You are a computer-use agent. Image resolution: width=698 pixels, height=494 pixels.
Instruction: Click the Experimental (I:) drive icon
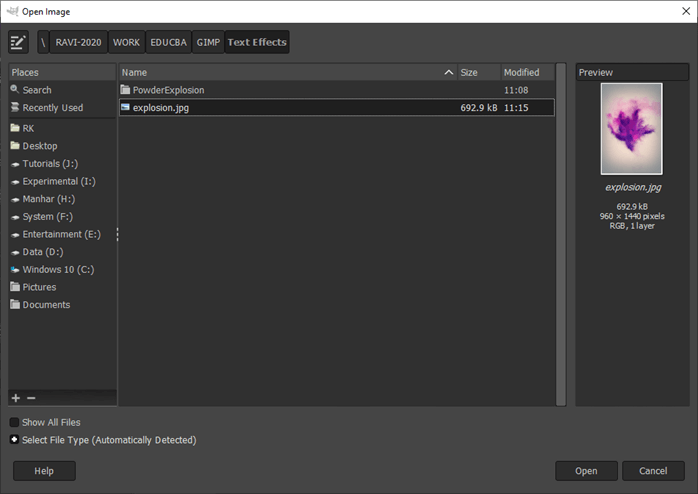pos(15,182)
